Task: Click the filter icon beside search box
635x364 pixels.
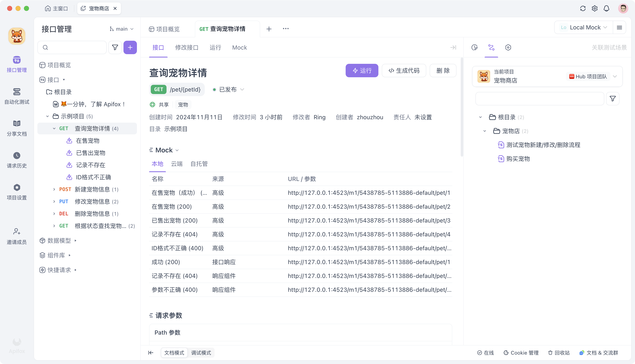Action: pyautogui.click(x=115, y=47)
